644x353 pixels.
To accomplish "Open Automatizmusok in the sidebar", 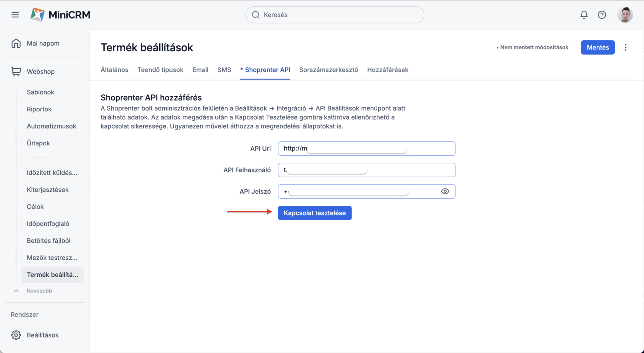I will coord(51,126).
